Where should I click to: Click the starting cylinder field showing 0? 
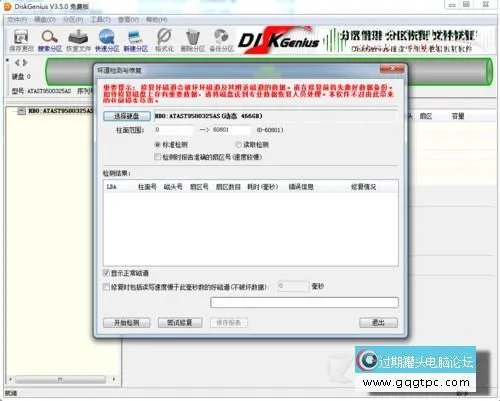(174, 130)
